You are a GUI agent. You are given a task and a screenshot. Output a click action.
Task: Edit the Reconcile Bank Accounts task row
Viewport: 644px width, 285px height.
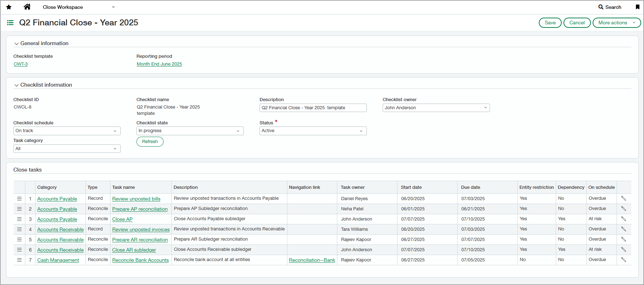point(623,260)
